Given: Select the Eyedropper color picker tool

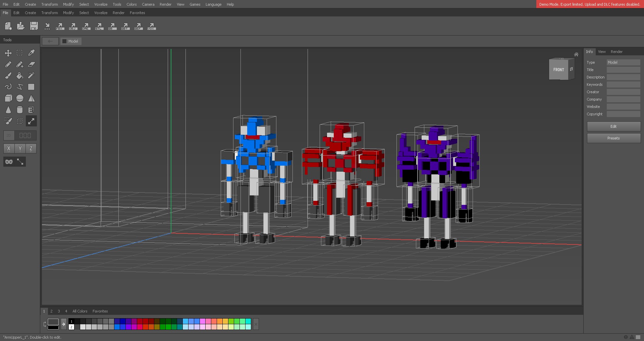Looking at the screenshot, I should 31,53.
